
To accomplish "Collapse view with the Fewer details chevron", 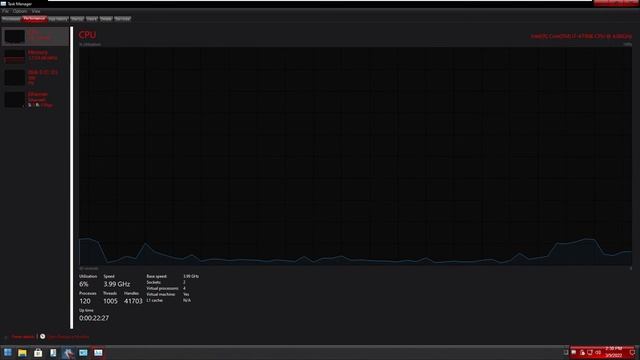I will [x=6, y=337].
